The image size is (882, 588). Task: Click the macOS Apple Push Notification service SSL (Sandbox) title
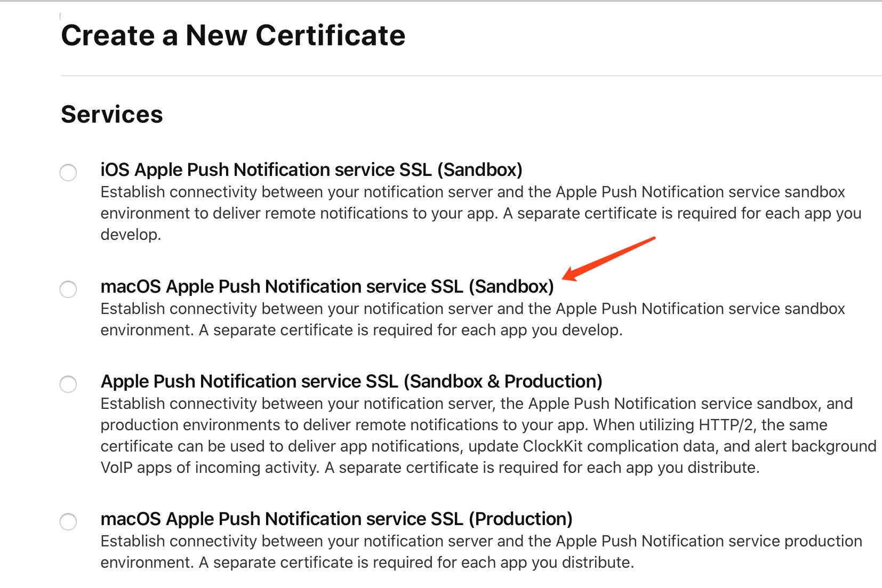pos(327,286)
